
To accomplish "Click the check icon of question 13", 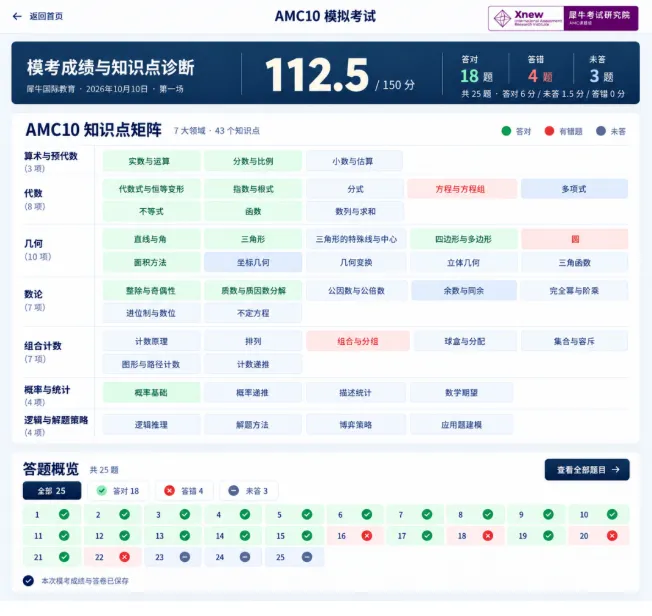I will coord(185,536).
